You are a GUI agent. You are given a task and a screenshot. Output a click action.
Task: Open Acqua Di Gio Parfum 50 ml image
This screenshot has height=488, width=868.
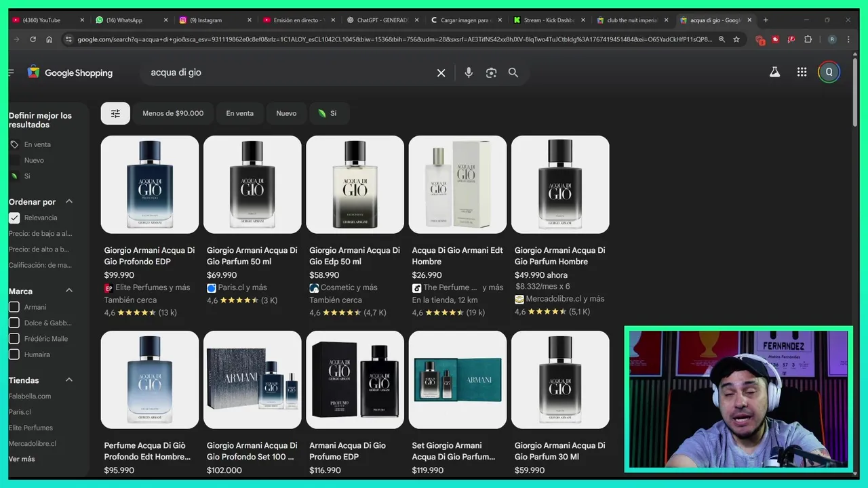tap(252, 184)
